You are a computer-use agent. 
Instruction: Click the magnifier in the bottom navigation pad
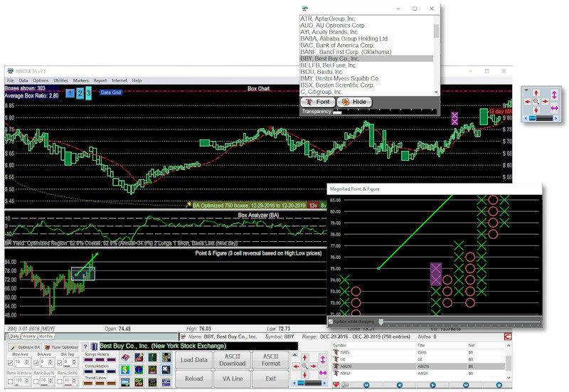[x=305, y=366]
